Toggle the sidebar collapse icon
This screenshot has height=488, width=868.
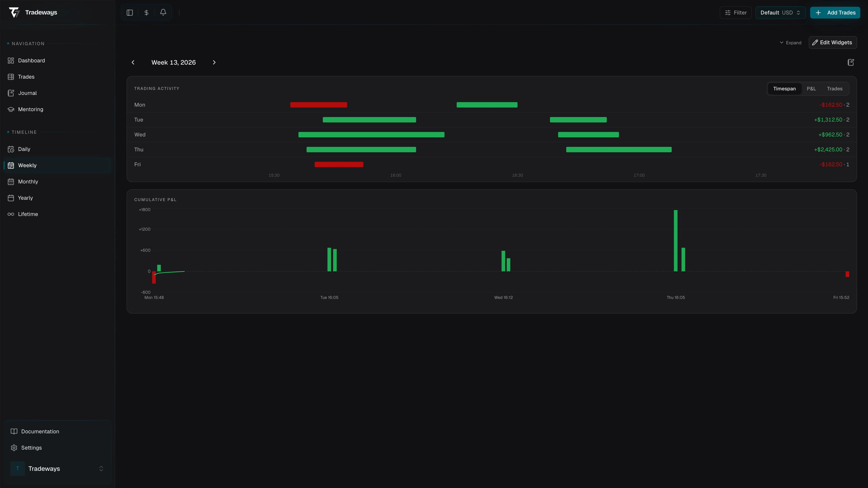(130, 12)
